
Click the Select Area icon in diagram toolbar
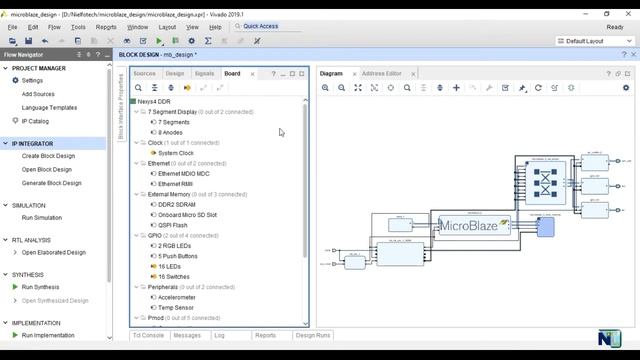click(x=374, y=88)
